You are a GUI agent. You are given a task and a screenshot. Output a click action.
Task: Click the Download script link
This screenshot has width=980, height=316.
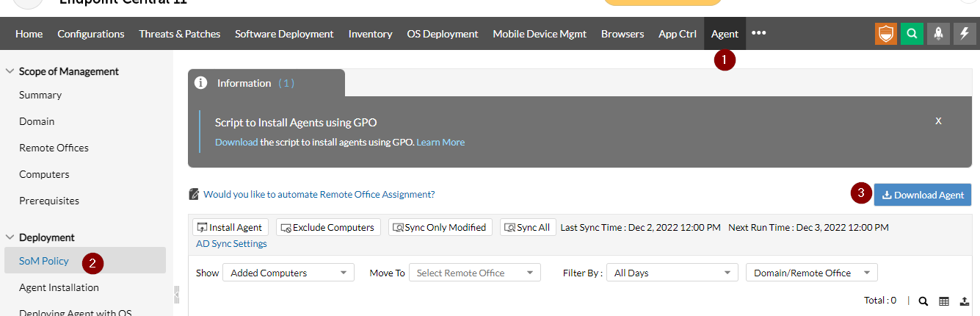tap(236, 142)
